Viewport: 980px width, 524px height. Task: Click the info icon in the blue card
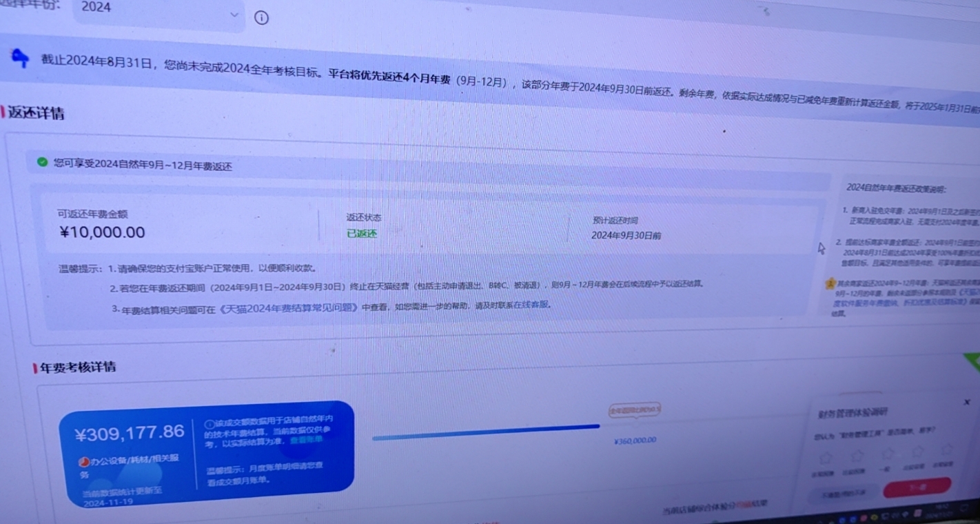[x=210, y=425]
